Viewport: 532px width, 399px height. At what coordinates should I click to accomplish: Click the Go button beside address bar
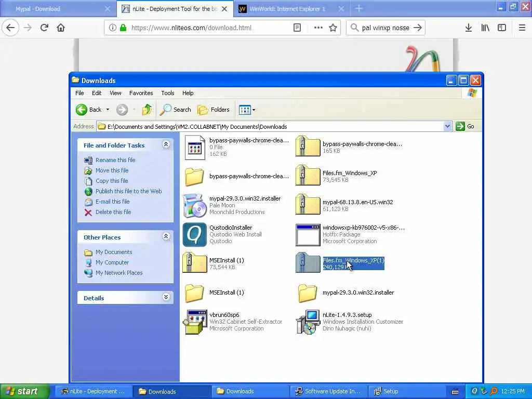pos(465,126)
